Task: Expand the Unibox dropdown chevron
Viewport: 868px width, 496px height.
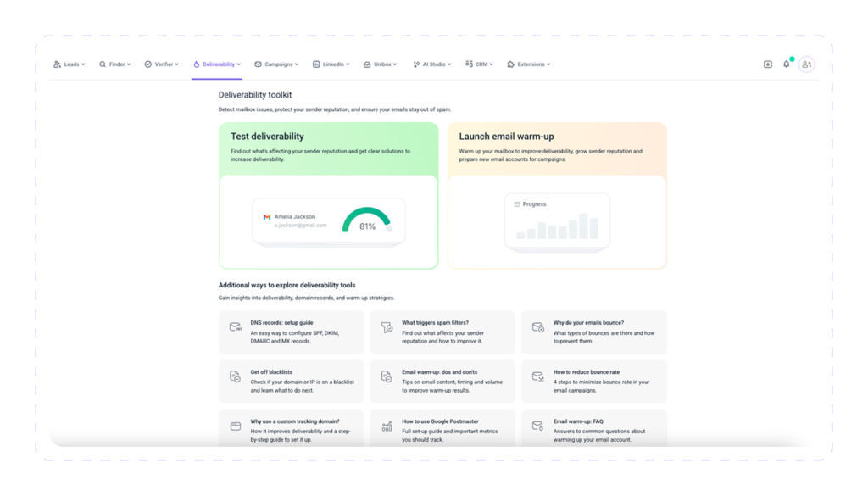Action: click(395, 64)
